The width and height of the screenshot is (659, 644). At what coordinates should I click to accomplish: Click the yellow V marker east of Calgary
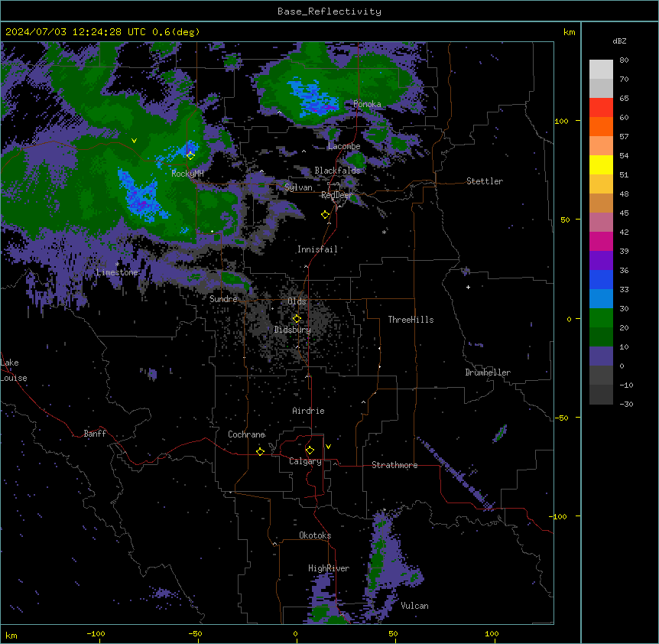(328, 447)
